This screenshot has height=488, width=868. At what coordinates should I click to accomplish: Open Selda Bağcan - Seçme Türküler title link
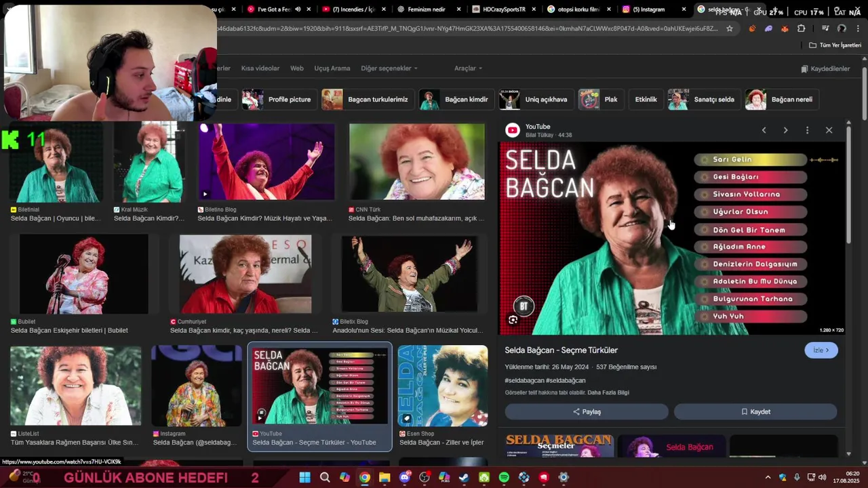point(561,350)
